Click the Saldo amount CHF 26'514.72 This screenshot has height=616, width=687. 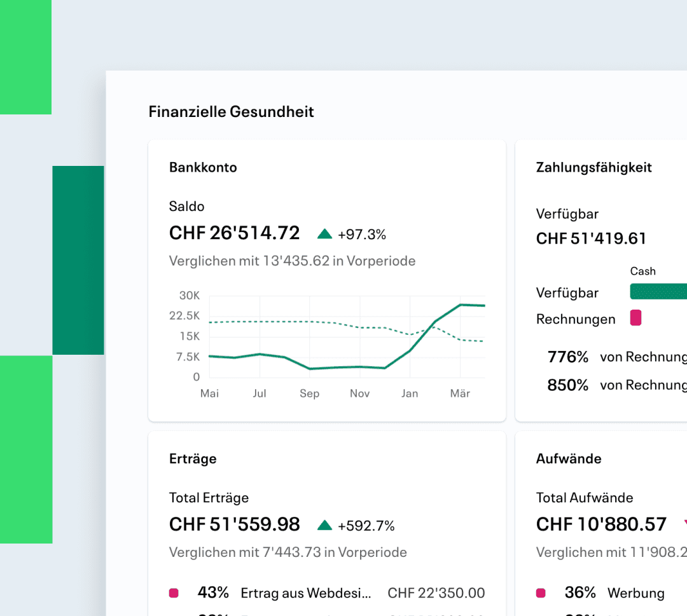pos(234,233)
